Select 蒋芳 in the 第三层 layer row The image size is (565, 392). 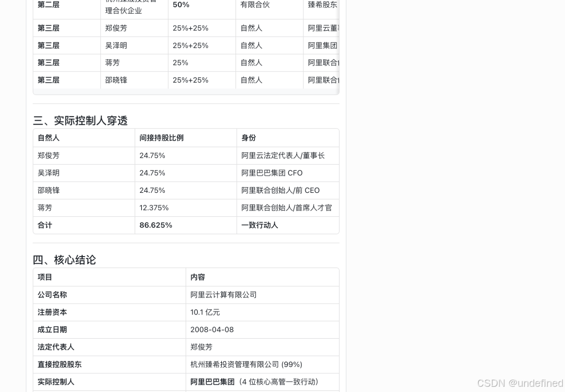(112, 63)
